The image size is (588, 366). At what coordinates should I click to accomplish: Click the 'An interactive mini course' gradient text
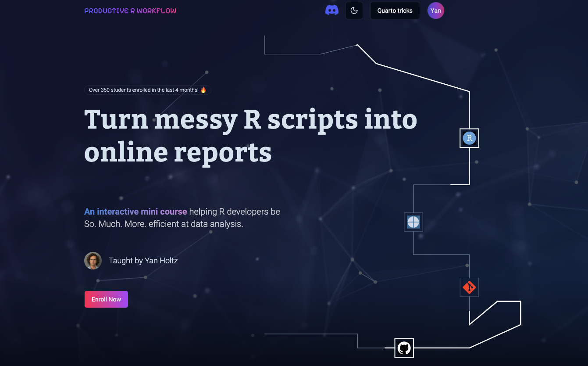[x=135, y=212]
